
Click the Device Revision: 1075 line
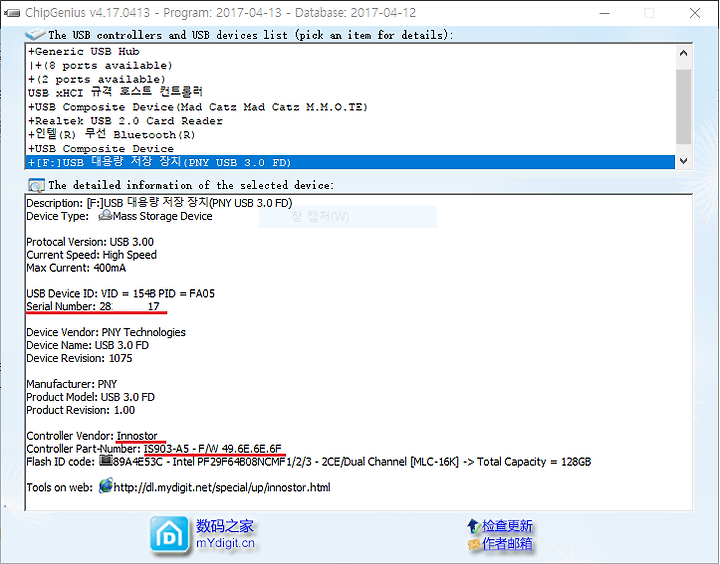(79, 358)
